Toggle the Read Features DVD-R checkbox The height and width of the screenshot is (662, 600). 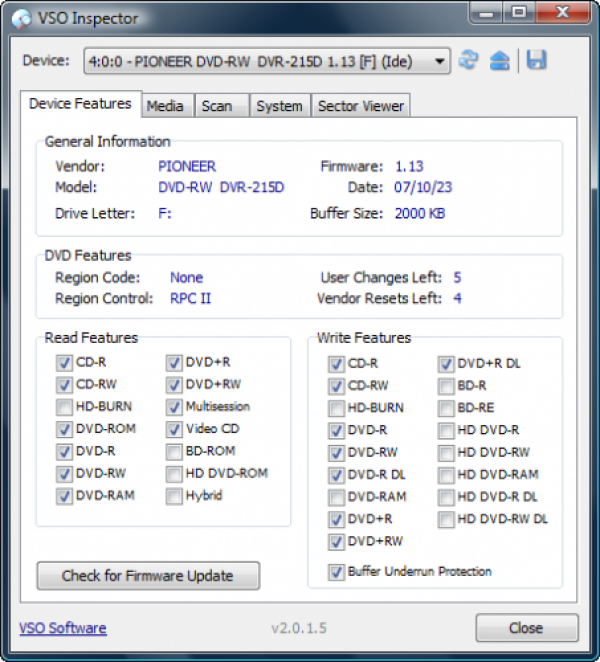coord(64,452)
